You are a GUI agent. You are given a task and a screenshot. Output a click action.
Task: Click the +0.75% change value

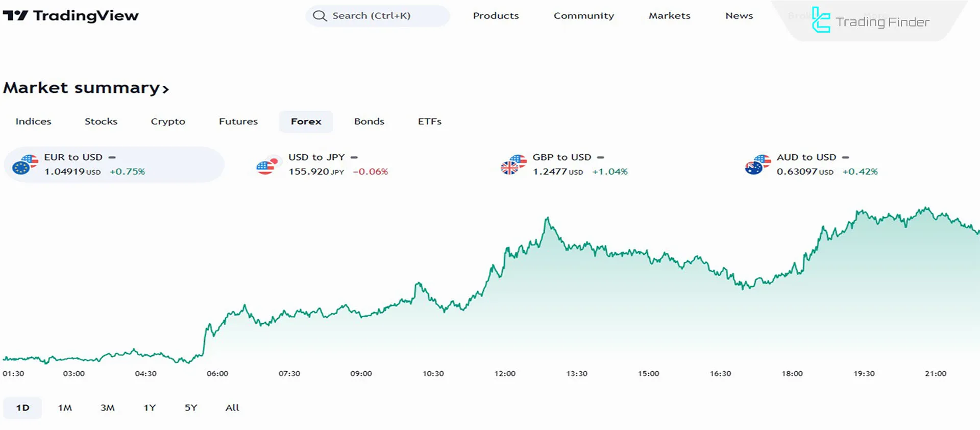coord(128,172)
